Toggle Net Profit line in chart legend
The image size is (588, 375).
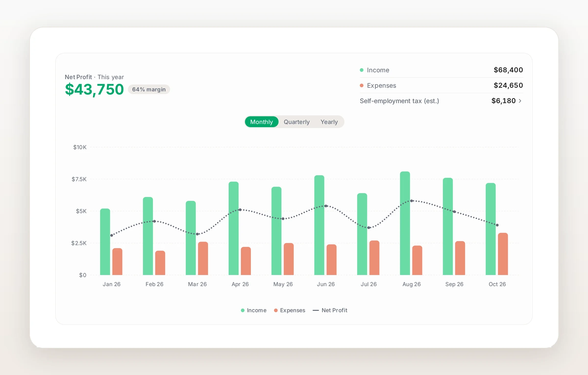[330, 310]
